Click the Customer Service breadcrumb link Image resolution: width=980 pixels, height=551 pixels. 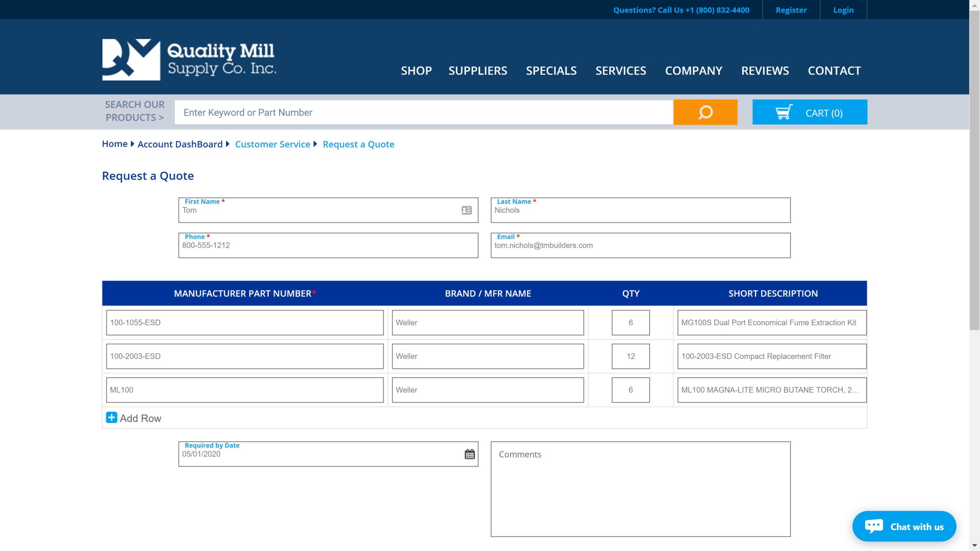[272, 144]
